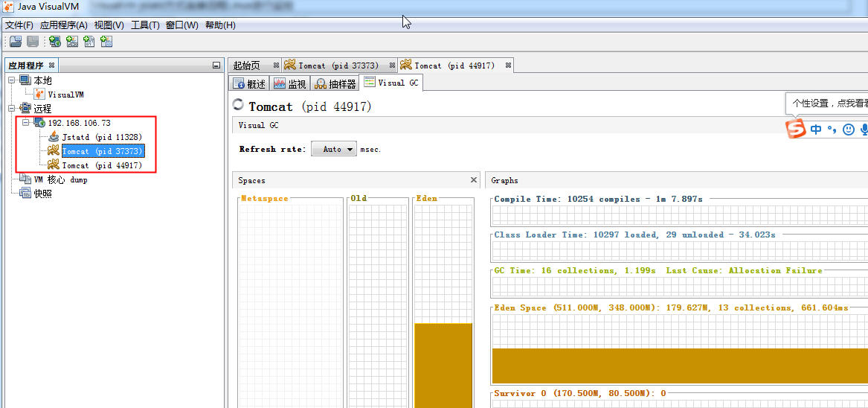Select the Tomcat (pid 44917) tree label

click(x=103, y=165)
